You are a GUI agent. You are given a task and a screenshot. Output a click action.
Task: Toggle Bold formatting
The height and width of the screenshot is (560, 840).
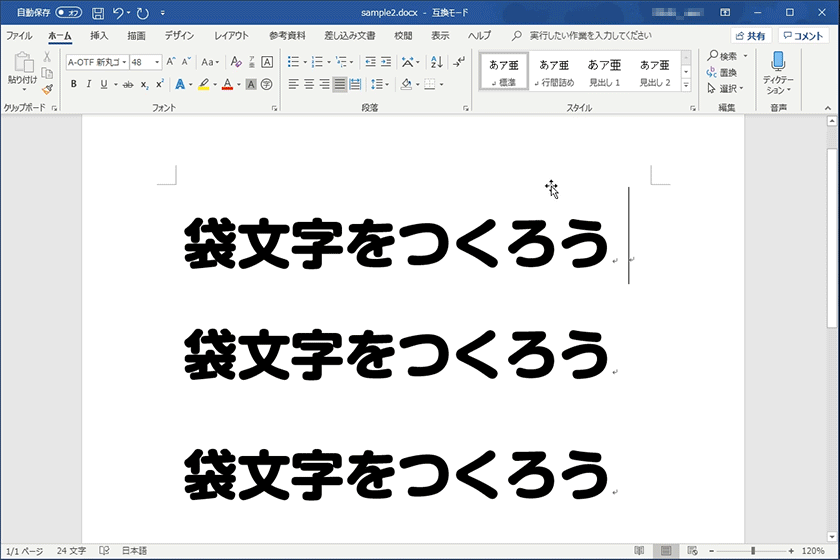(x=74, y=84)
